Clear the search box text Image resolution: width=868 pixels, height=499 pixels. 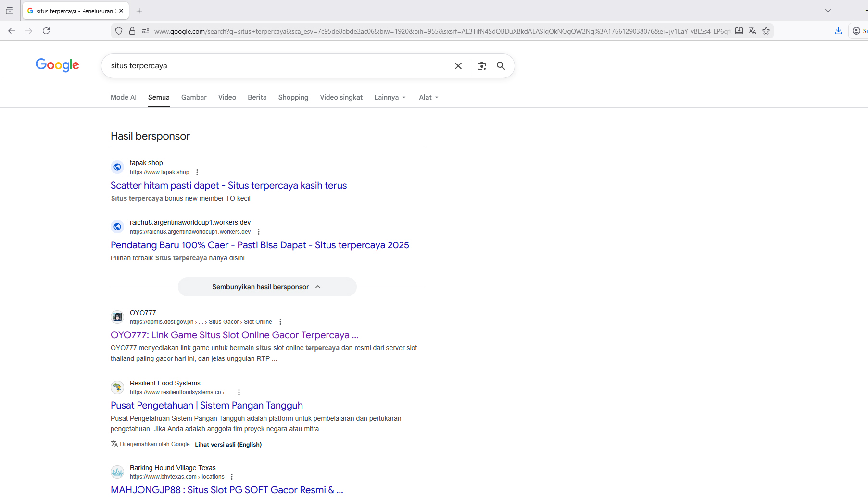[x=458, y=66]
